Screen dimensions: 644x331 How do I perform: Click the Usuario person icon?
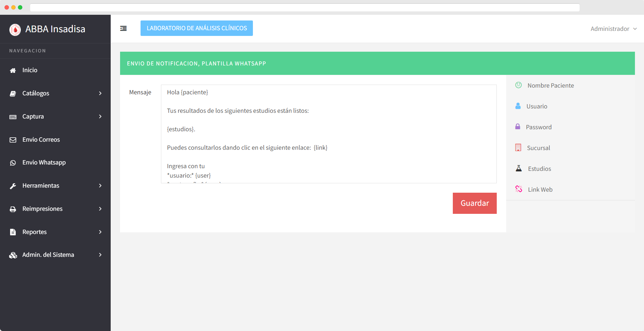[x=518, y=106]
